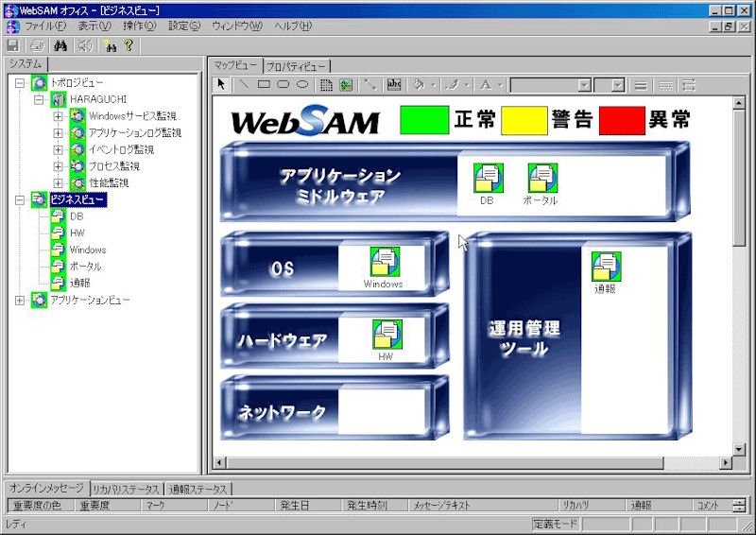Expand the Windowsサービス監視 node

(58, 116)
